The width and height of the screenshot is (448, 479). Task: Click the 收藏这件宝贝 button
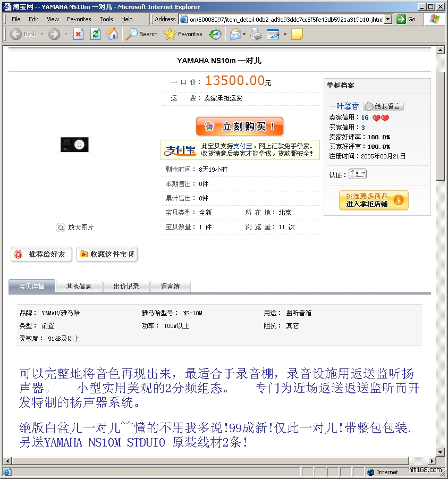pyautogui.click(x=107, y=255)
